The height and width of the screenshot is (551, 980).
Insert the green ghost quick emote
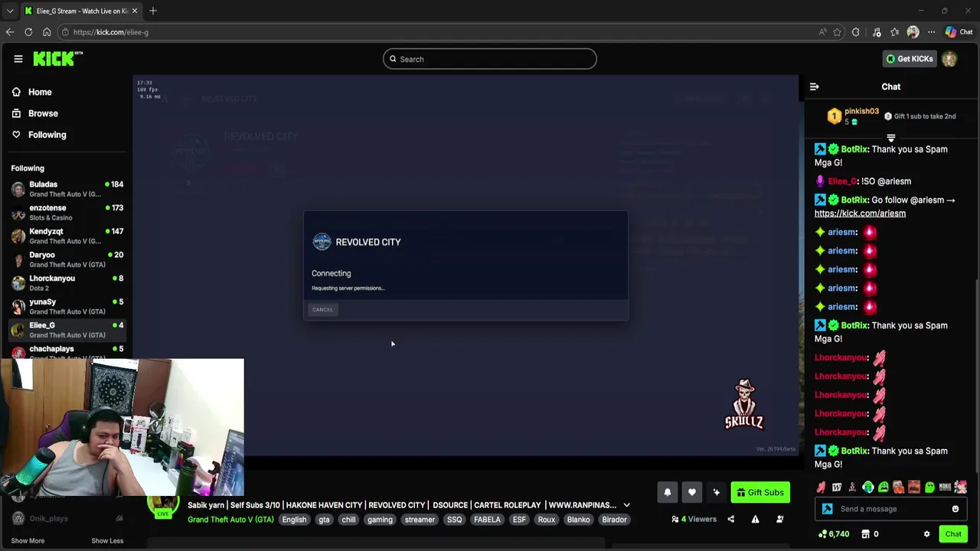929,487
